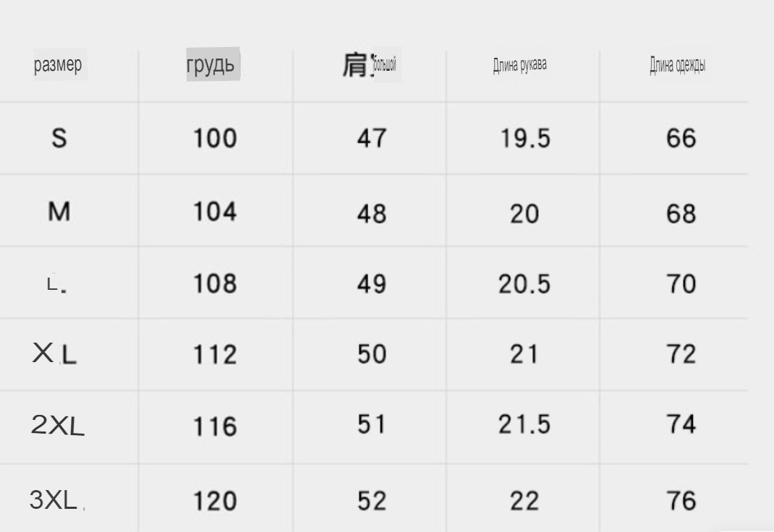Select clothing length 72 for XL

pyautogui.click(x=681, y=354)
